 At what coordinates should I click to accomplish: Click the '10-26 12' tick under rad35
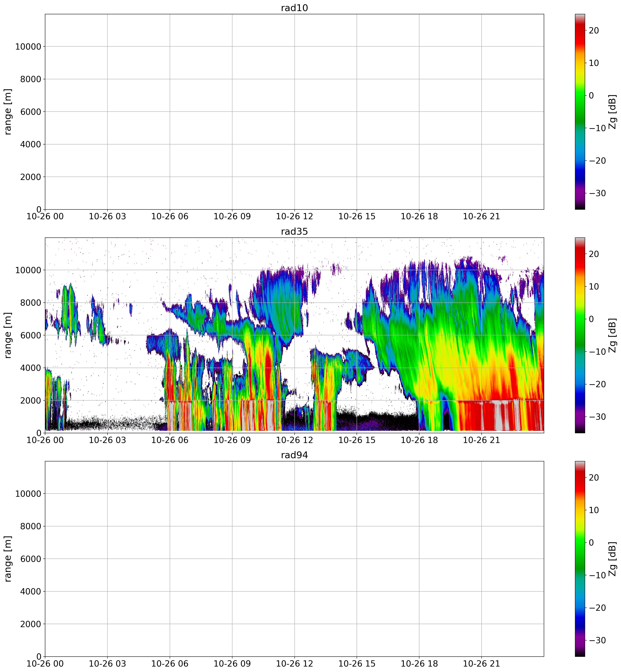[x=294, y=440]
